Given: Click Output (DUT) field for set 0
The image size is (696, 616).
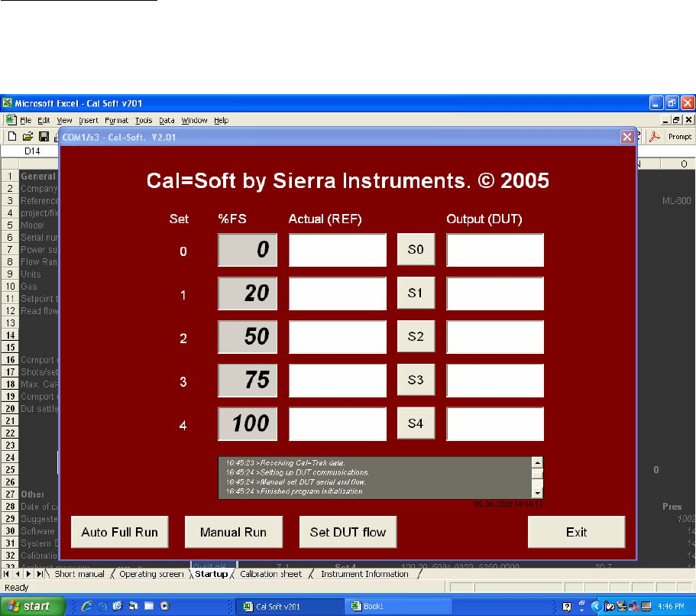Looking at the screenshot, I should point(495,250).
